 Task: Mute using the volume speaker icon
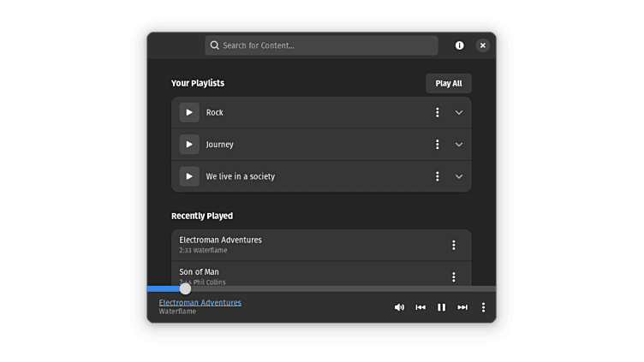click(x=399, y=307)
